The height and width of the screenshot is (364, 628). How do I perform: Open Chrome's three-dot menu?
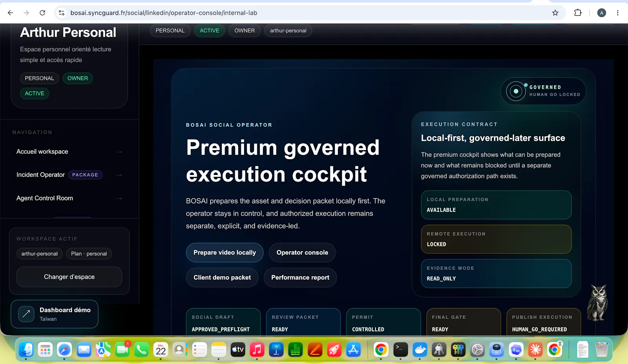[618, 13]
